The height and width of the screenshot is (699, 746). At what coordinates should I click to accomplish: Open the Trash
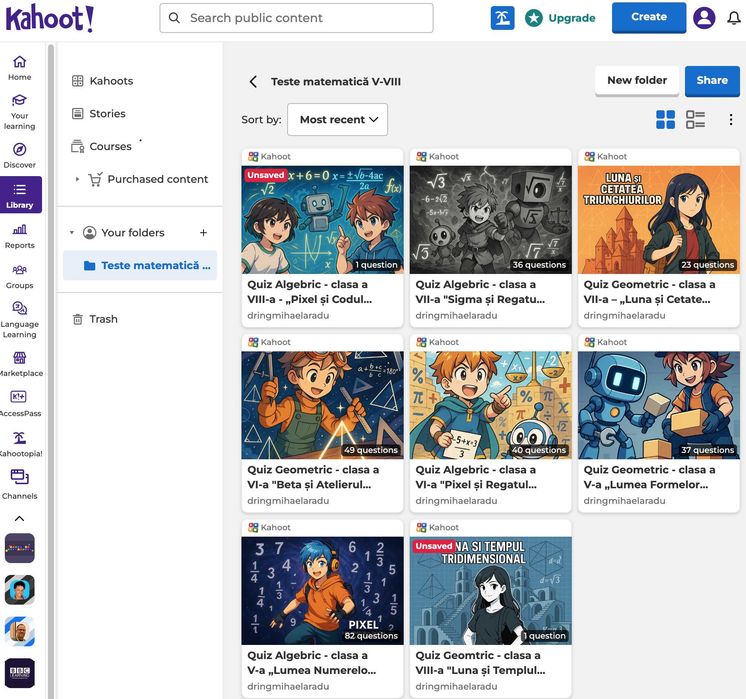pyautogui.click(x=95, y=319)
